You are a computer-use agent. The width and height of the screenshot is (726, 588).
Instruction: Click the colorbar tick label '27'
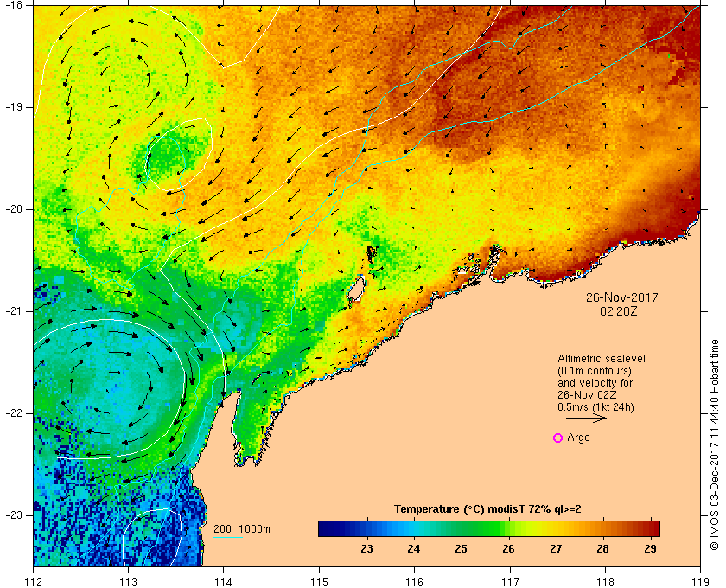[556, 549]
